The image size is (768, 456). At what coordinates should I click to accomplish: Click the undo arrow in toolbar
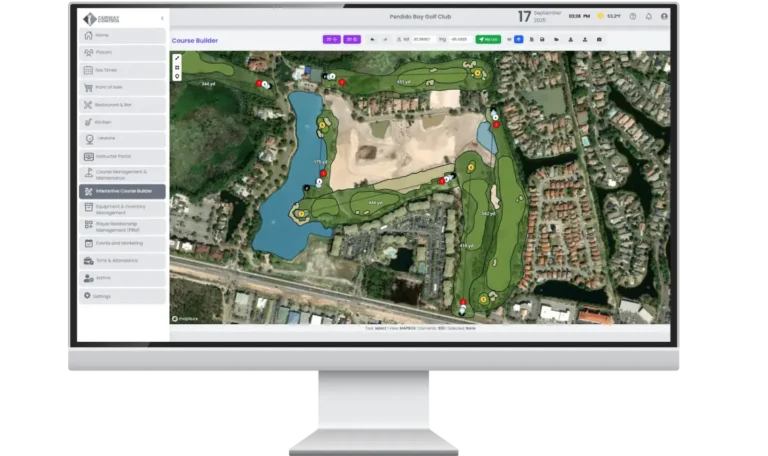(372, 39)
